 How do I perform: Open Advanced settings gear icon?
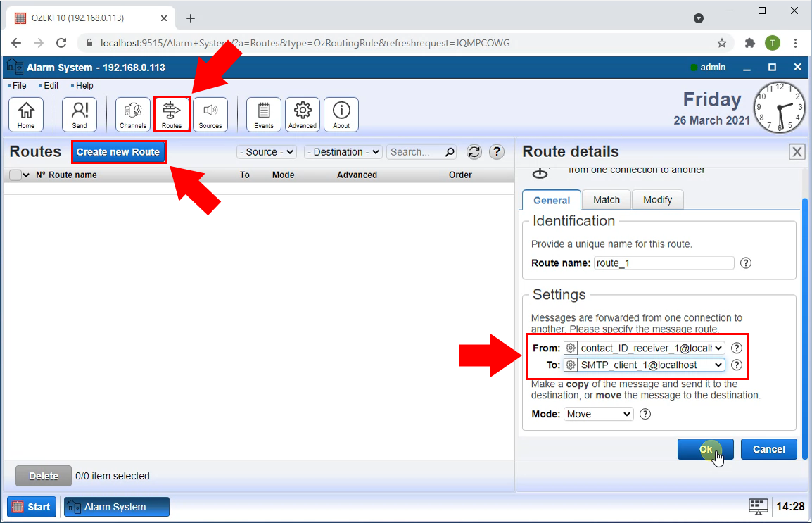click(x=303, y=114)
